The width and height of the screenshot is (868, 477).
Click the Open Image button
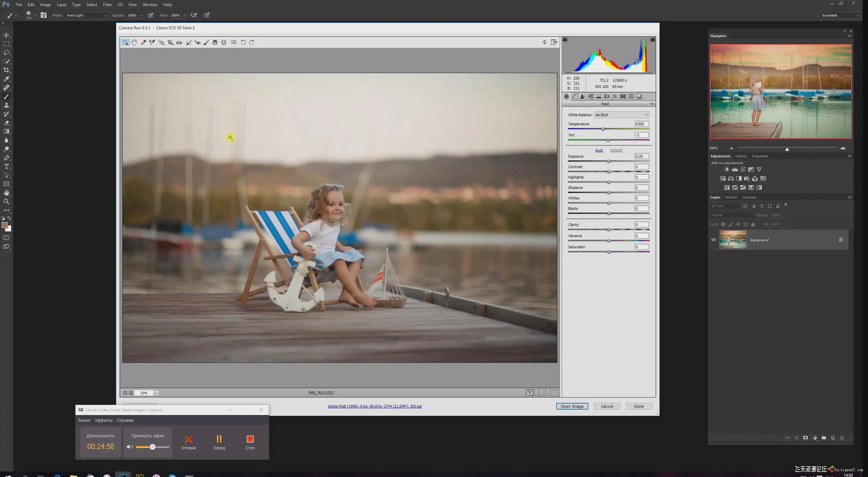click(572, 406)
